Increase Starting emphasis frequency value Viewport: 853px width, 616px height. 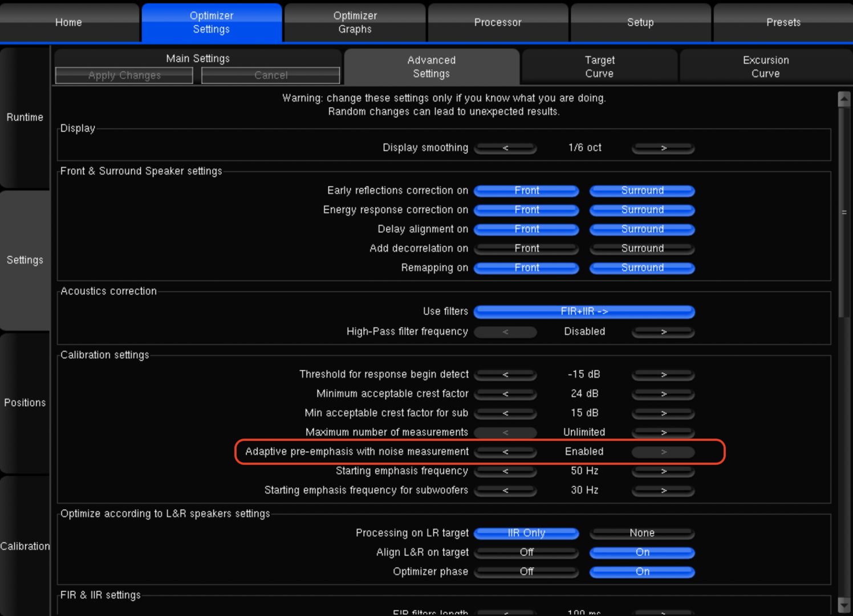click(x=663, y=471)
